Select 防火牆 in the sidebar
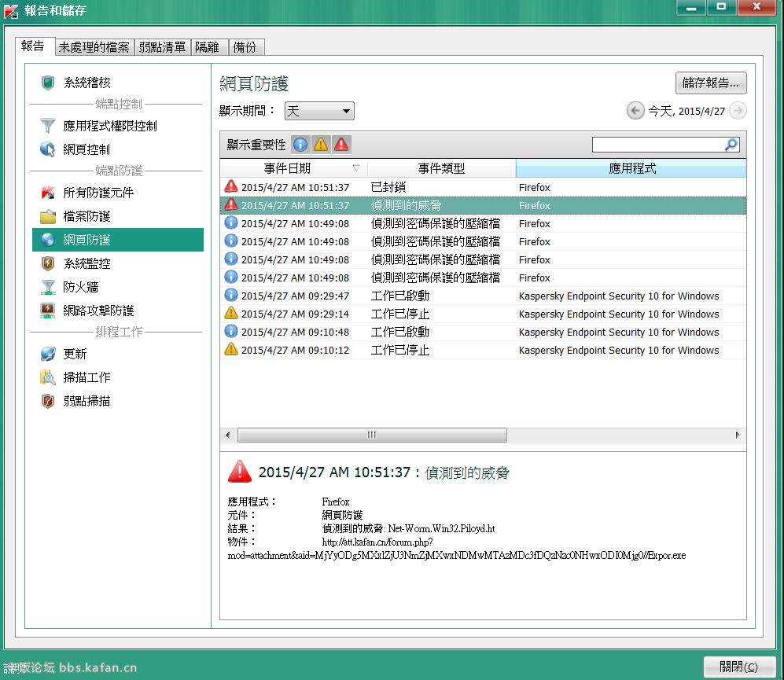The image size is (784, 680). click(81, 287)
